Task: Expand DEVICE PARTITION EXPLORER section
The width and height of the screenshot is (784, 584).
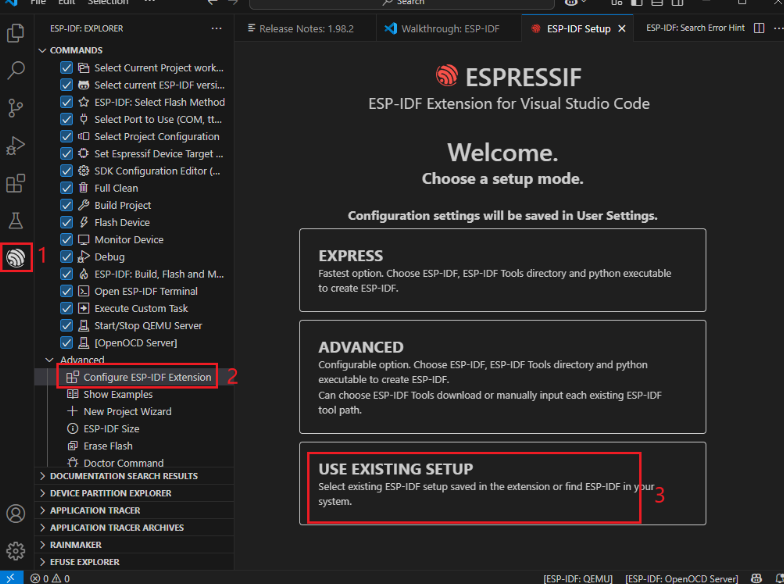Action: 134,493
